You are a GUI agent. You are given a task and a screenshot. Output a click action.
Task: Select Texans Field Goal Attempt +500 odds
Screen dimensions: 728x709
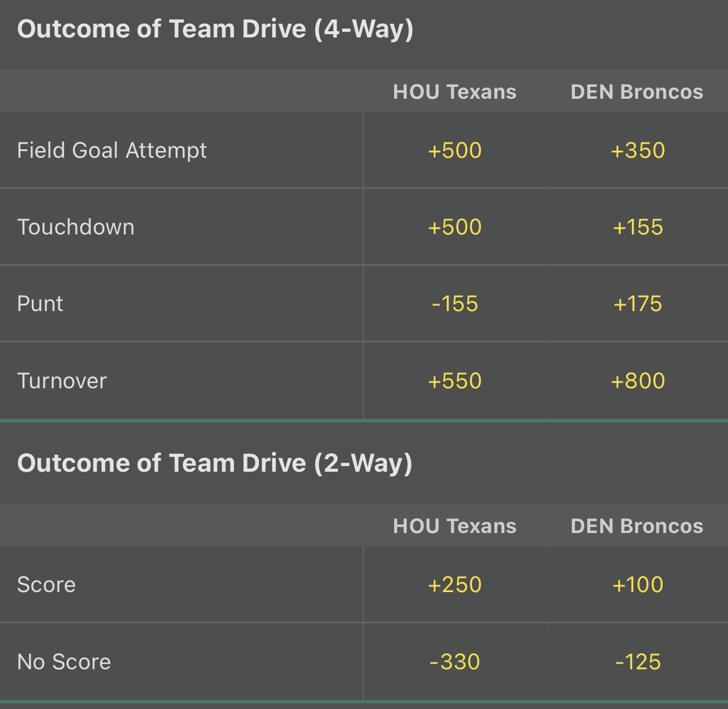(454, 150)
